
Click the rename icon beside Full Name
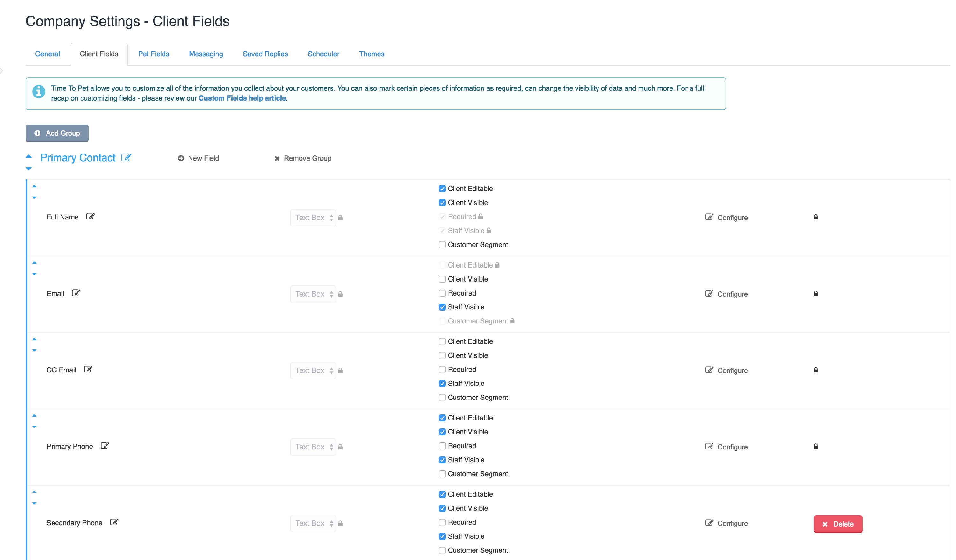click(x=90, y=217)
